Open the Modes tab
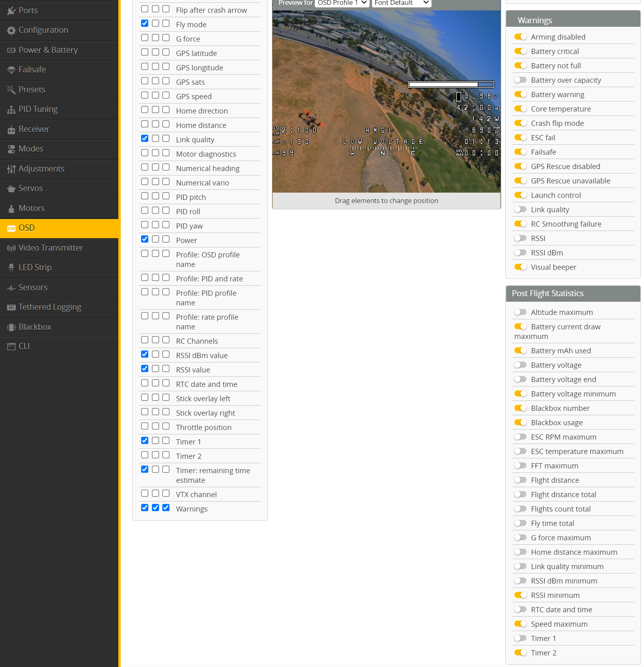This screenshot has width=644, height=667. pos(31,149)
